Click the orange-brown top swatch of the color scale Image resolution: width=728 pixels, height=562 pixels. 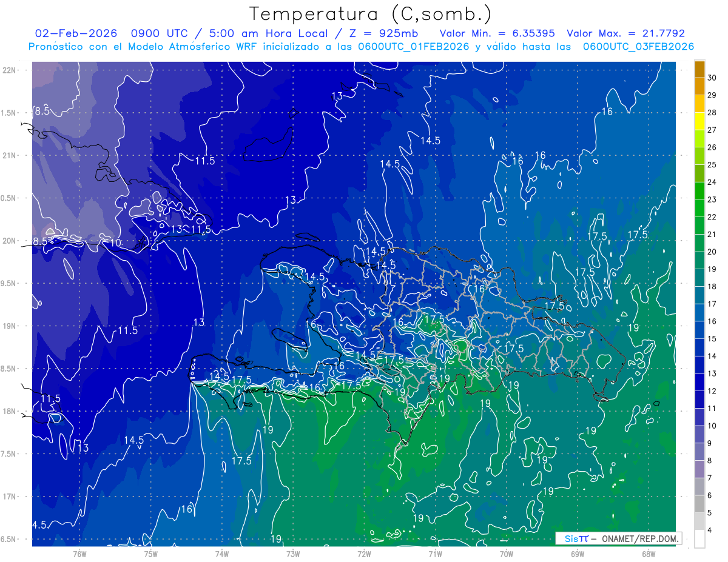699,70
